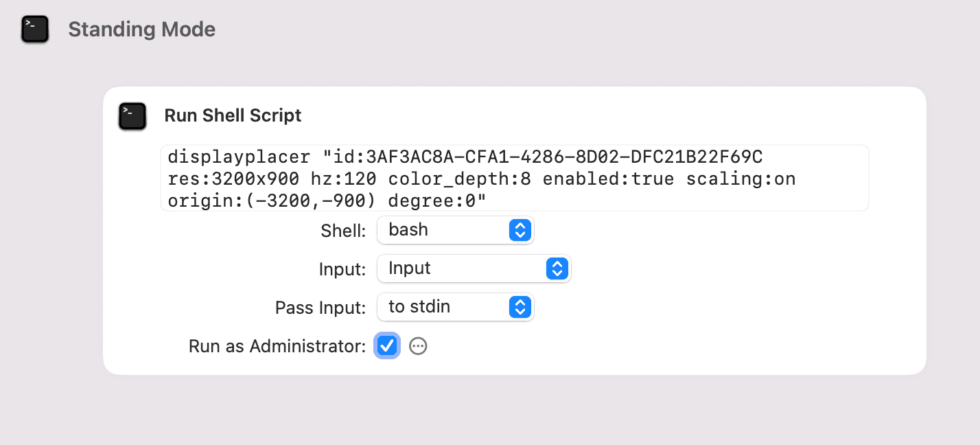Screen dimensions: 980x445
Task: Open the Shell dropdown showing bash
Action: pyautogui.click(x=446, y=230)
